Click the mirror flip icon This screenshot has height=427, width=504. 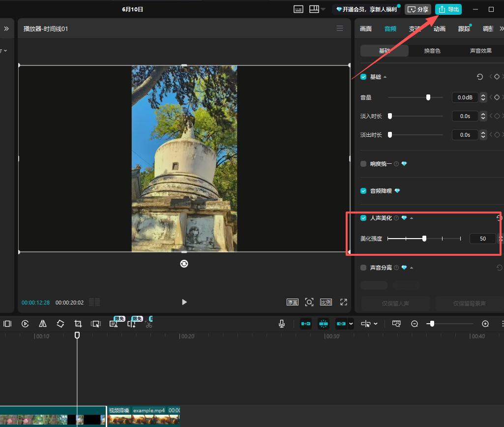tap(43, 324)
